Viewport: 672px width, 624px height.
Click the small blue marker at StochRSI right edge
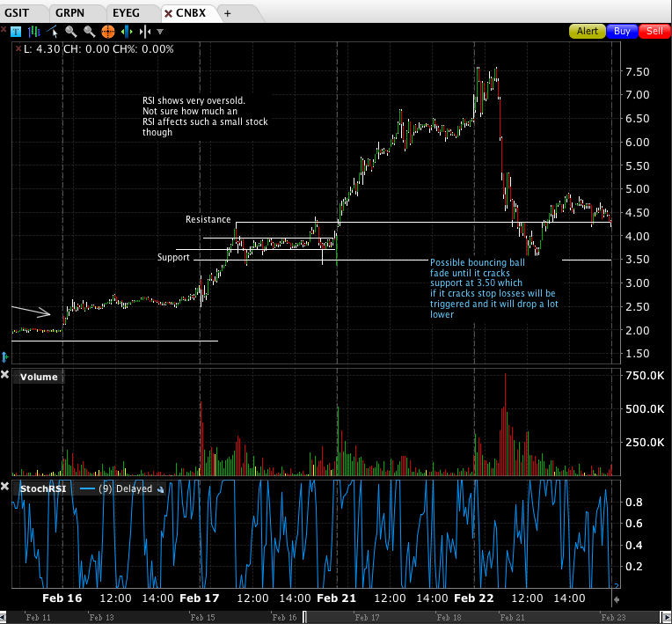point(617,585)
